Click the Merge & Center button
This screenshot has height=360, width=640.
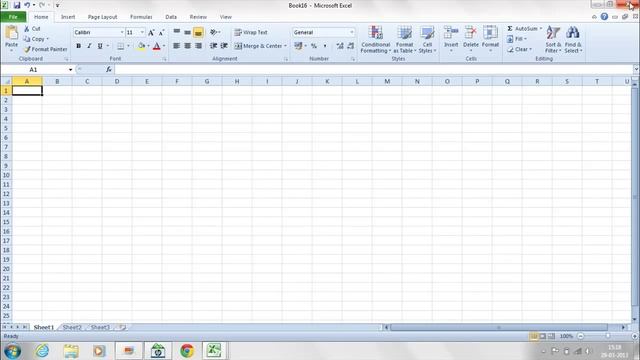point(258,46)
